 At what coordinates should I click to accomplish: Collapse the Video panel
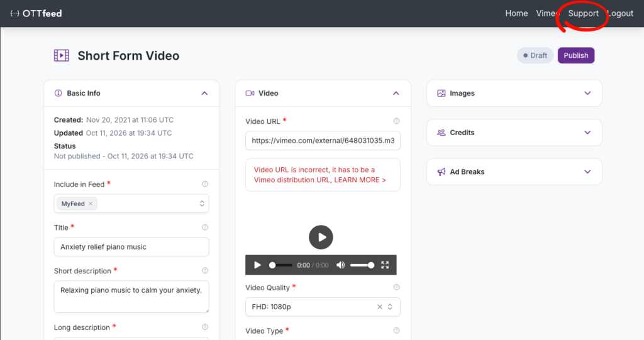(396, 93)
